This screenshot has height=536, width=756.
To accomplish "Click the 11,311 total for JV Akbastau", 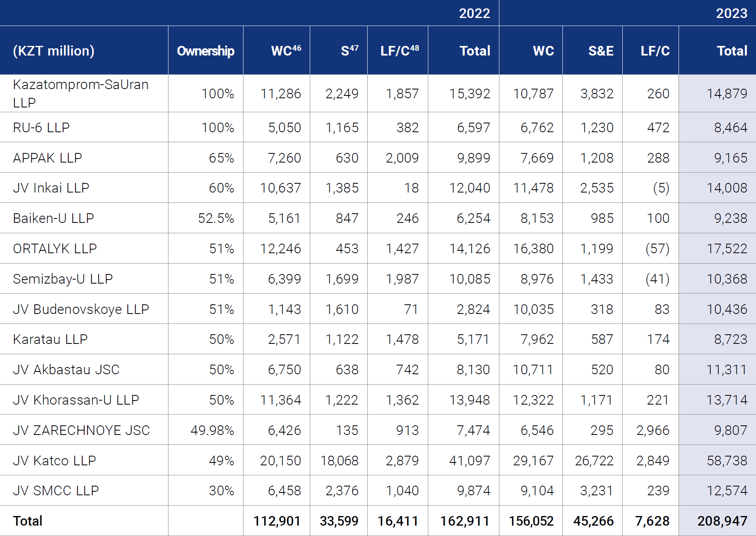I will pos(727,369).
